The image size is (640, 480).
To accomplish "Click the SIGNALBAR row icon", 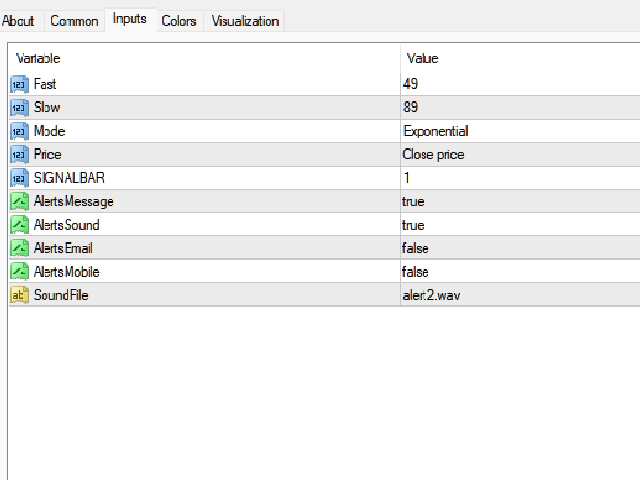I will (x=19, y=177).
